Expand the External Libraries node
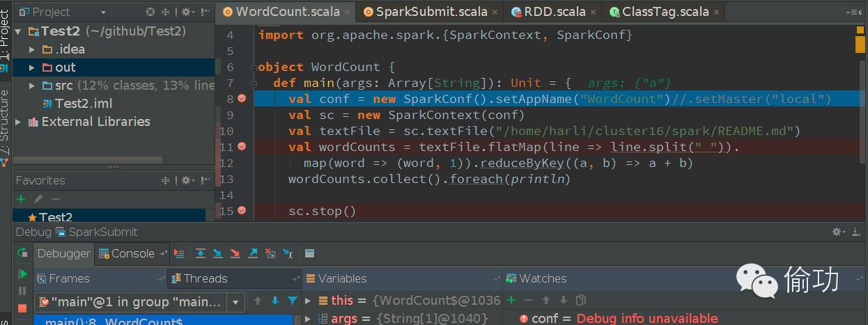 tap(18, 122)
